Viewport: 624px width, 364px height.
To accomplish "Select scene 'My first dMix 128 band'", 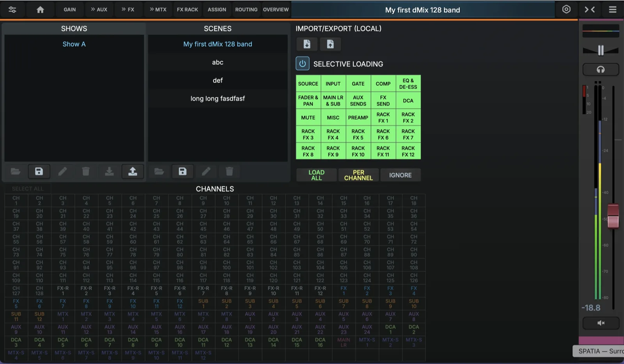I will tap(218, 44).
